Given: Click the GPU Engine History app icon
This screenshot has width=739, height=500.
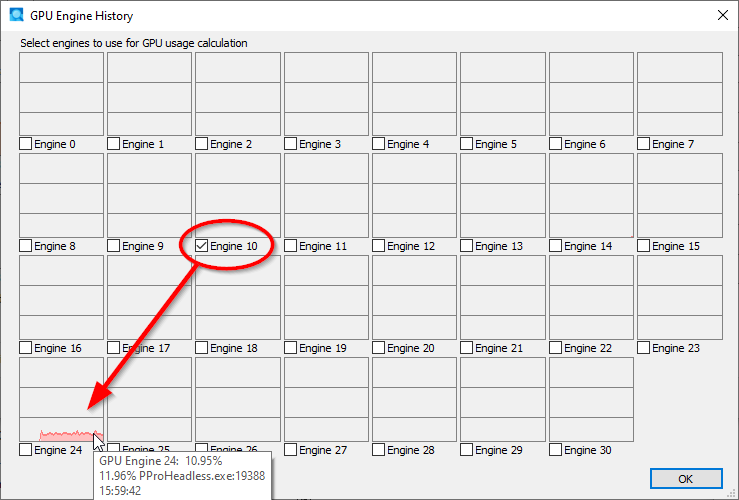Looking at the screenshot, I should pos(16,15).
